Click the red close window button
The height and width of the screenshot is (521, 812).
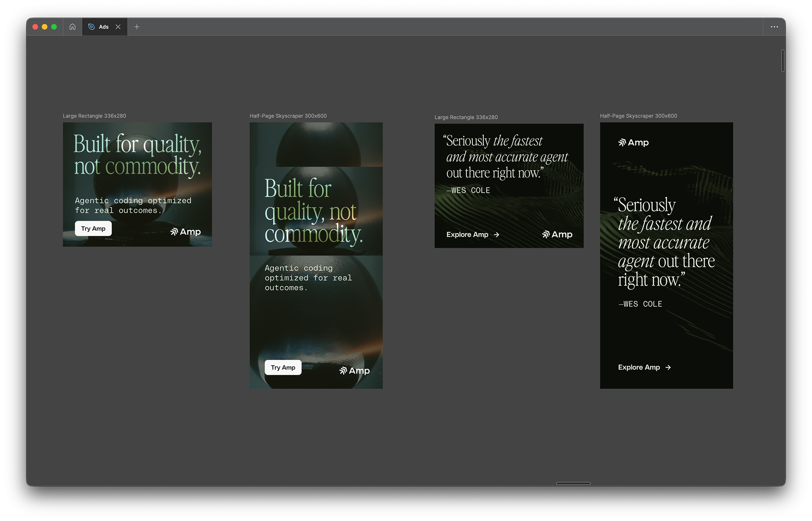(36, 27)
